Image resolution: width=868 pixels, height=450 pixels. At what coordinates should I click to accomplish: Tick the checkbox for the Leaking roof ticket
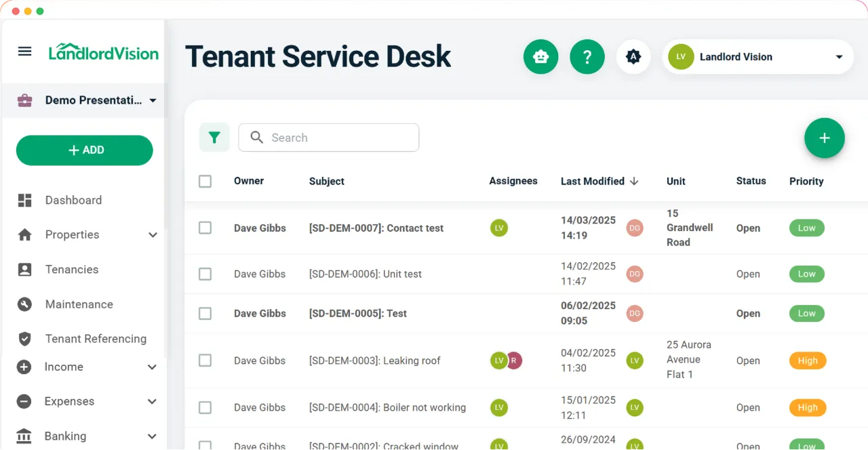pos(205,361)
